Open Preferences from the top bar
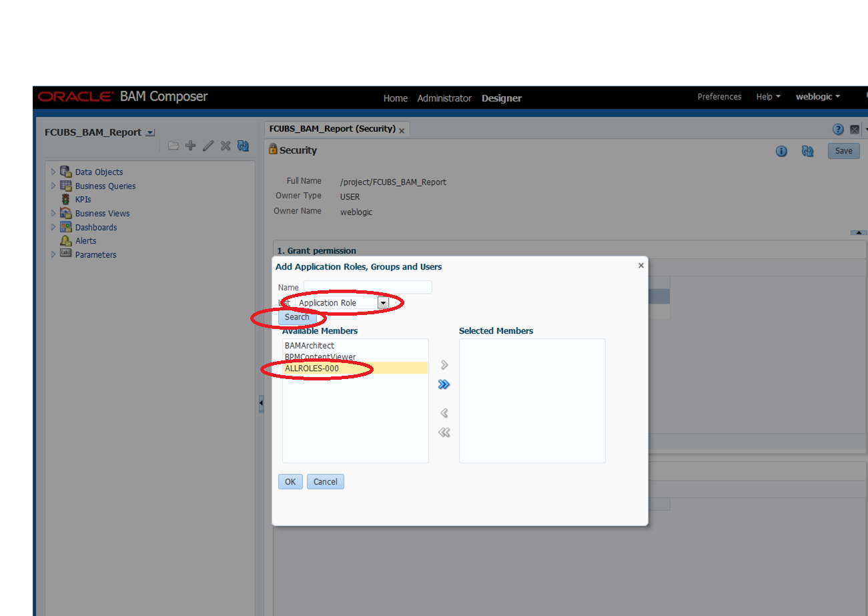The image size is (868, 616). 719,97
